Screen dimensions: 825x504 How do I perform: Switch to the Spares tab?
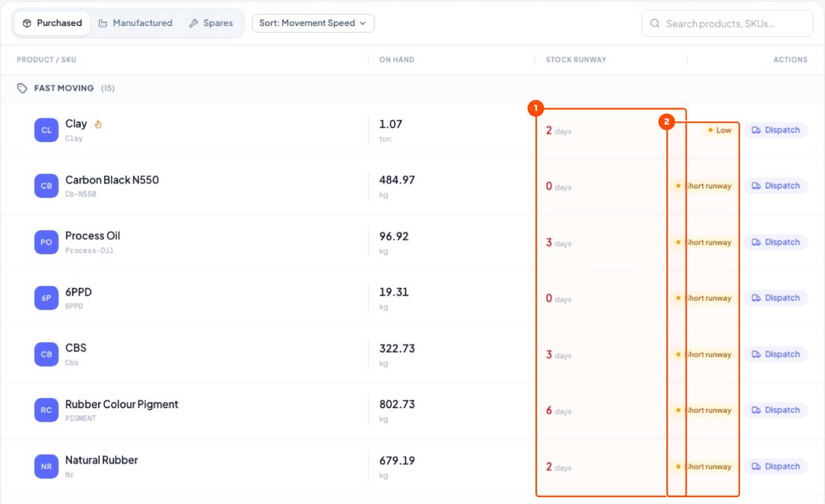point(211,23)
